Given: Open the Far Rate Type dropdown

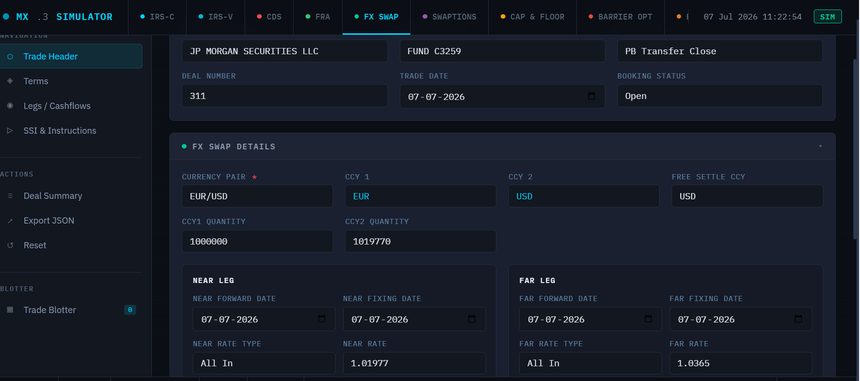Looking at the screenshot, I should [590, 363].
